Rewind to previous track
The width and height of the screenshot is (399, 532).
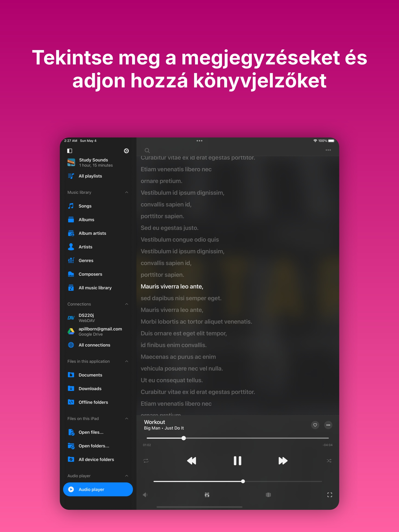pyautogui.click(x=192, y=461)
